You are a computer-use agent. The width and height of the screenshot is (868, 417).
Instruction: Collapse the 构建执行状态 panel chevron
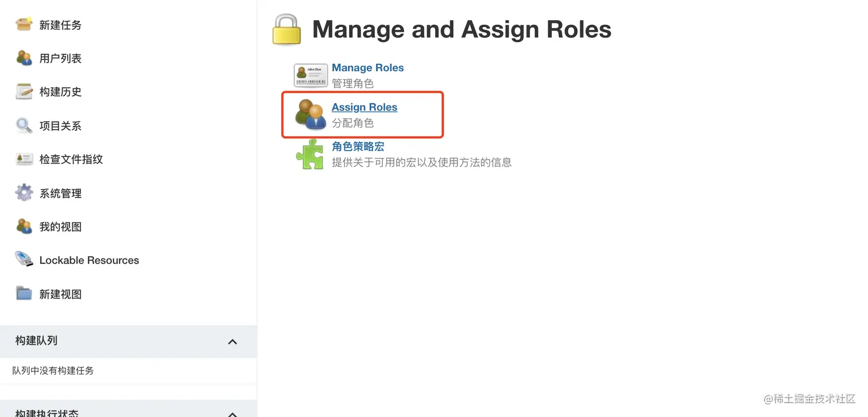232,413
